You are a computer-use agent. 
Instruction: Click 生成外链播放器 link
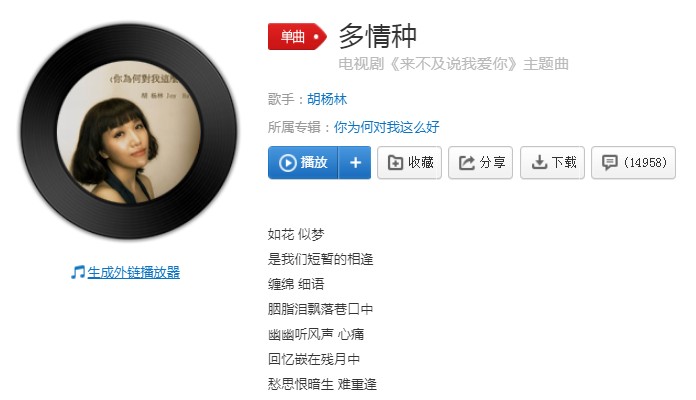(x=134, y=272)
